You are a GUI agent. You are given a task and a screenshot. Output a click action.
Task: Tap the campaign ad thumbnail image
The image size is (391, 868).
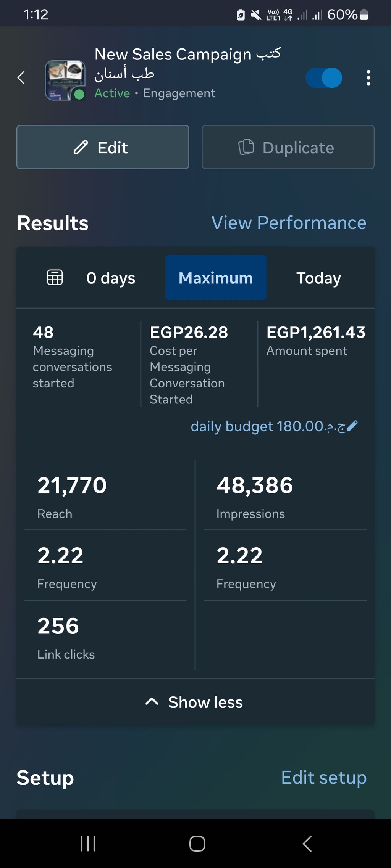pyautogui.click(x=65, y=80)
